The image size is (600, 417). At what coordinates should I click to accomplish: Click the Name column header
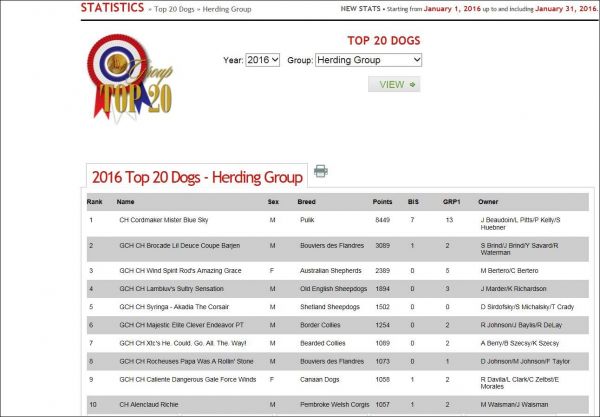126,201
